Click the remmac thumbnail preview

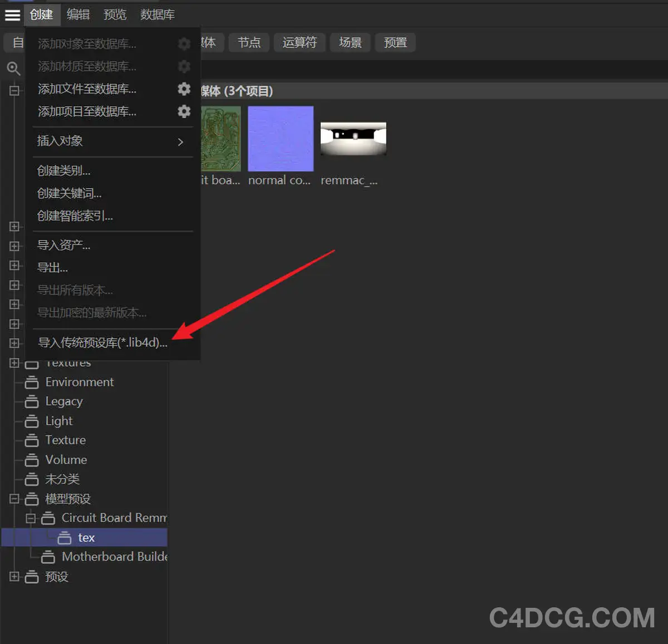click(x=353, y=137)
